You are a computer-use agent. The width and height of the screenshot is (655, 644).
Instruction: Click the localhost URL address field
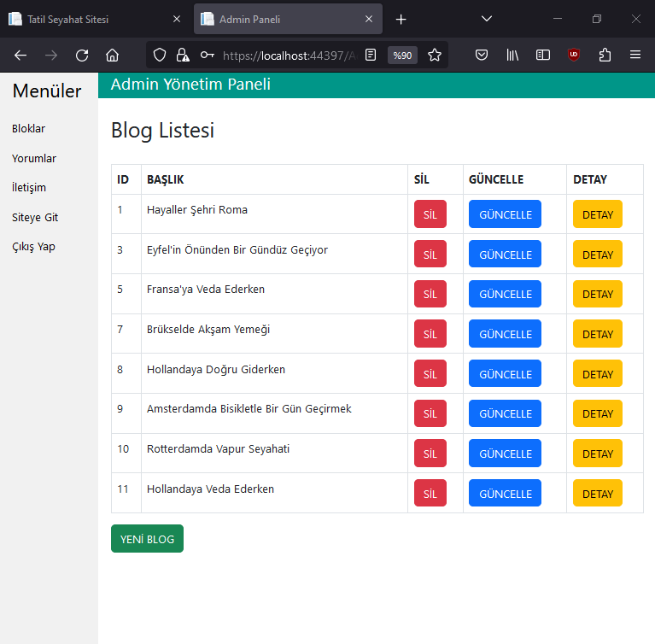tap(289, 56)
